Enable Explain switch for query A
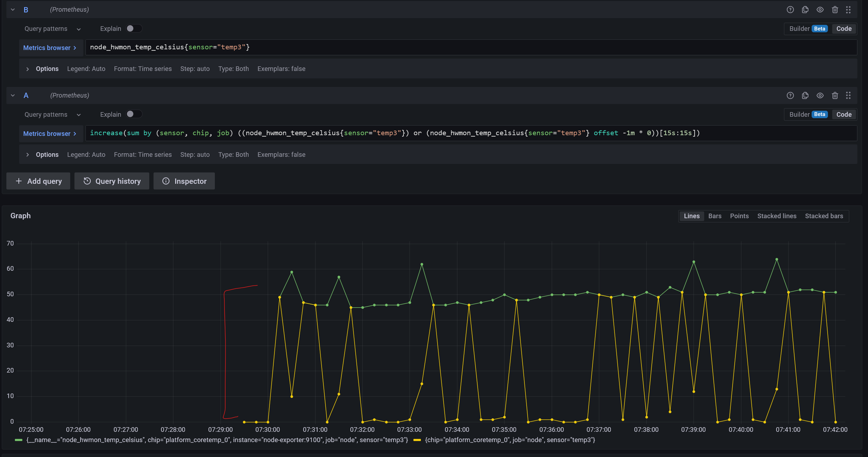 [134, 114]
